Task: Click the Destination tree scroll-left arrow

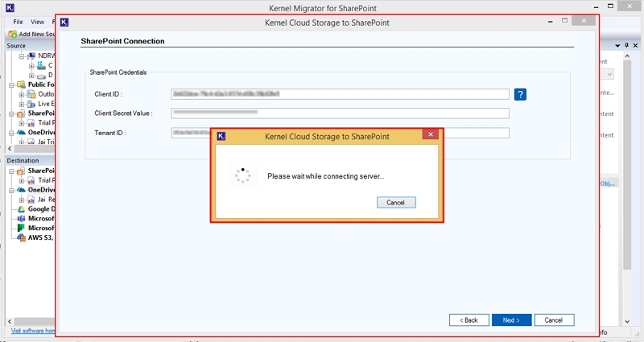Action: pyautogui.click(x=10, y=321)
